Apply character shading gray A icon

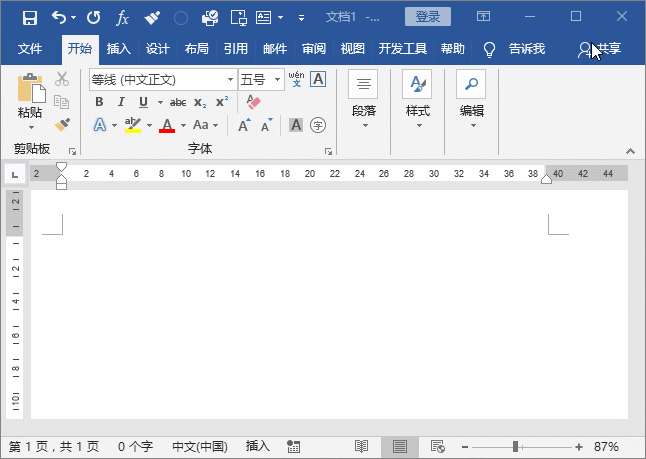296,125
